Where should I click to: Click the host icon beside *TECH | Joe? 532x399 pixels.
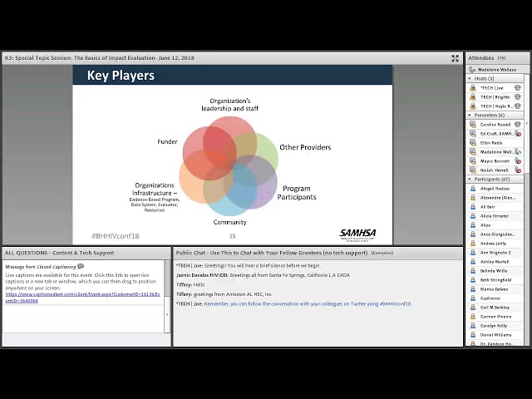pos(473,88)
